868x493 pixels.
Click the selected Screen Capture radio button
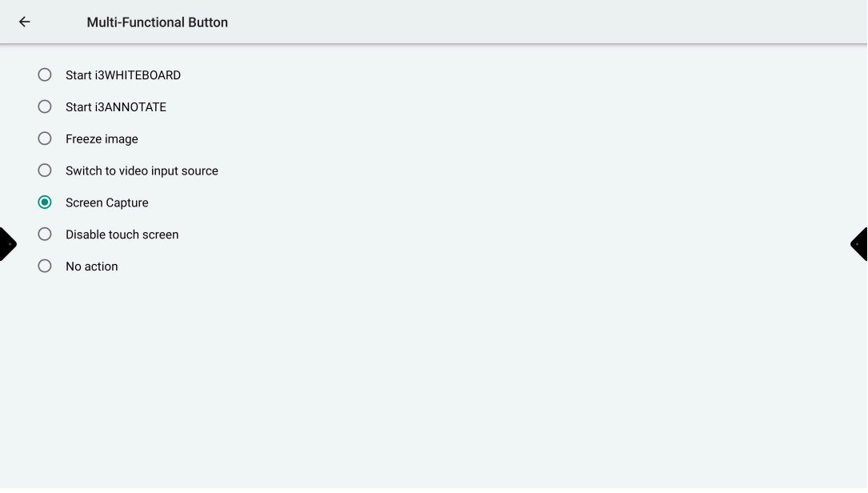pos(45,202)
